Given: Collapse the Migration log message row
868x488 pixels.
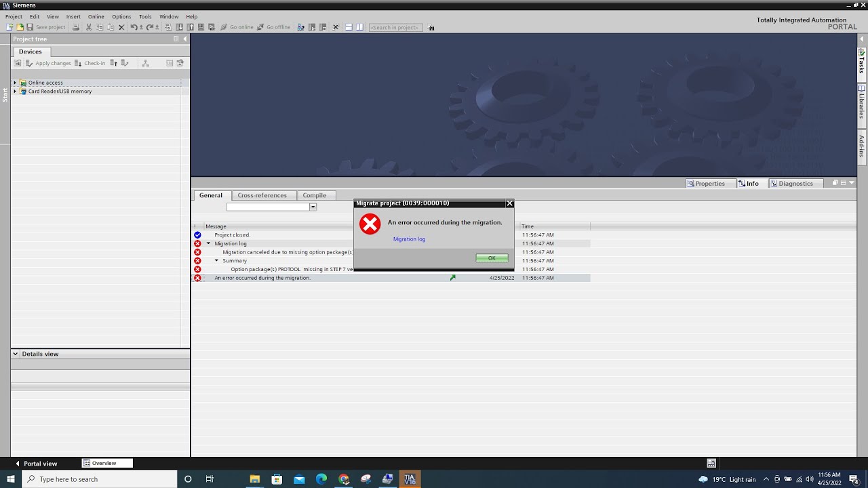Looking at the screenshot, I should [208, 243].
